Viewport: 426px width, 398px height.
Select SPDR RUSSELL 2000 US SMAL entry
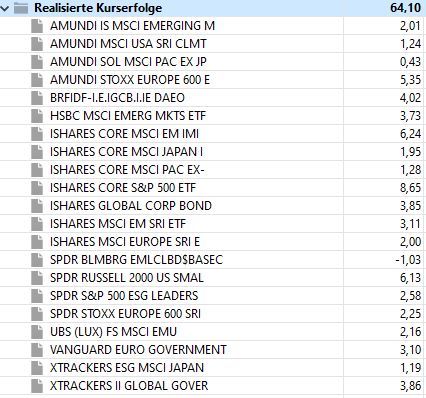(x=127, y=278)
